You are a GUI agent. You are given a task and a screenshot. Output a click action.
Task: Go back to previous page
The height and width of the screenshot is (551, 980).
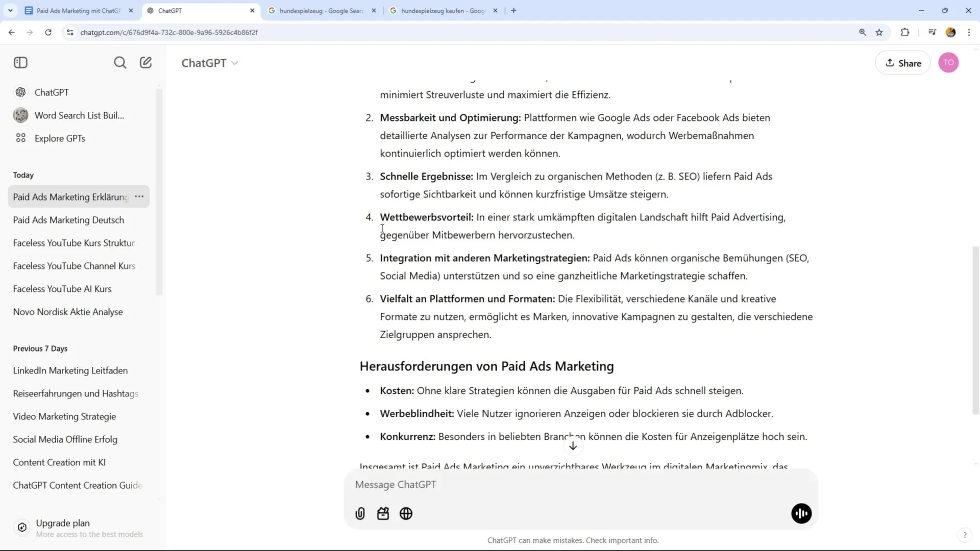click(12, 32)
